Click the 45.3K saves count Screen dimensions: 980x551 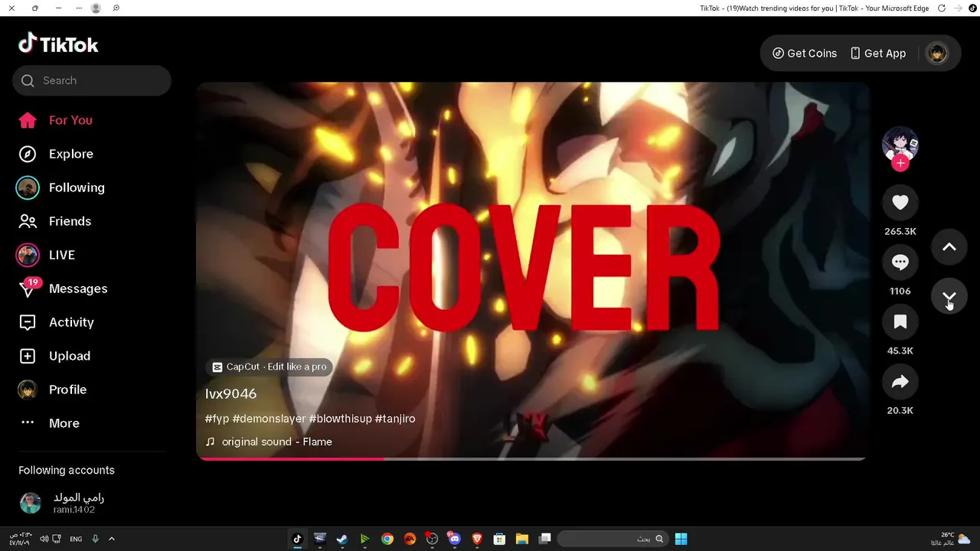900,350
